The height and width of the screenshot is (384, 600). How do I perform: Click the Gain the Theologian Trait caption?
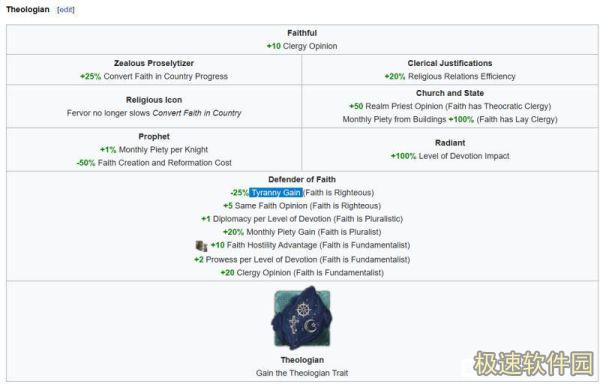(302, 373)
